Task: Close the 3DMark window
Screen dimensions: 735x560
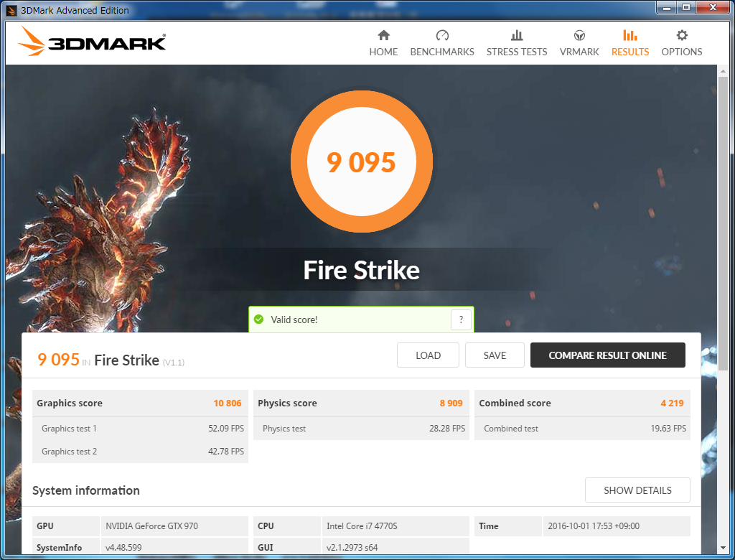Action: [x=713, y=7]
